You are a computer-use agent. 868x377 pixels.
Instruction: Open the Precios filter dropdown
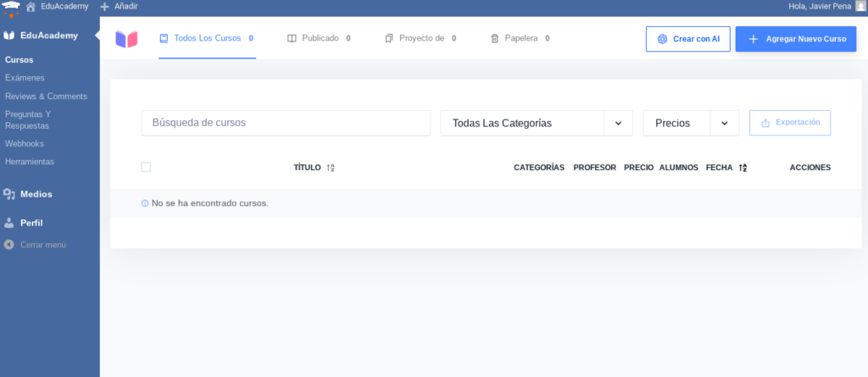tap(691, 123)
